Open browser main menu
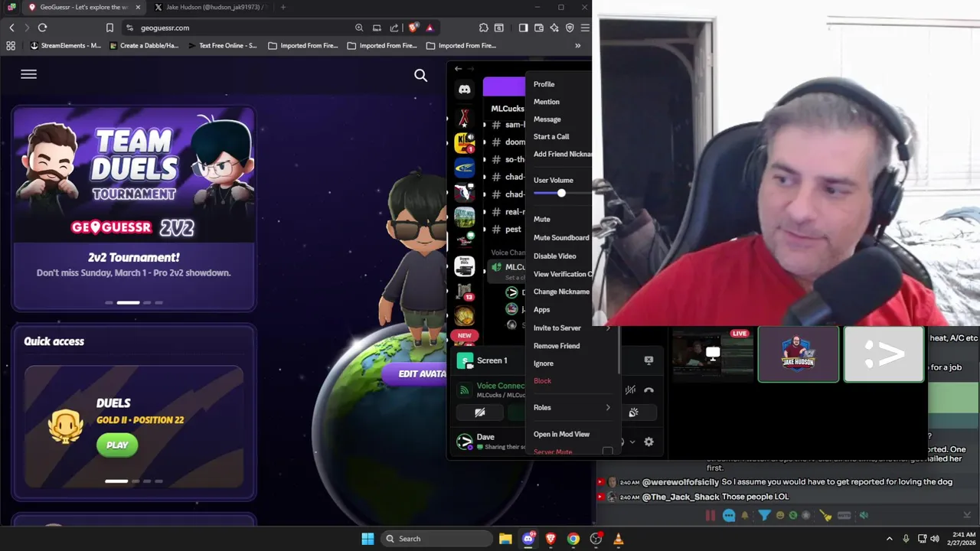The width and height of the screenshot is (980, 551). [585, 28]
